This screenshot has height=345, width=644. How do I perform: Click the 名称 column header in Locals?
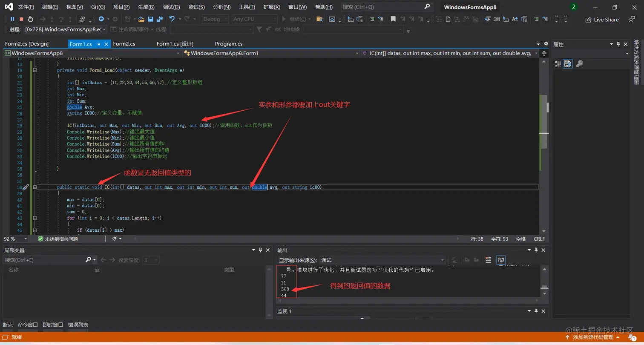tap(13, 270)
